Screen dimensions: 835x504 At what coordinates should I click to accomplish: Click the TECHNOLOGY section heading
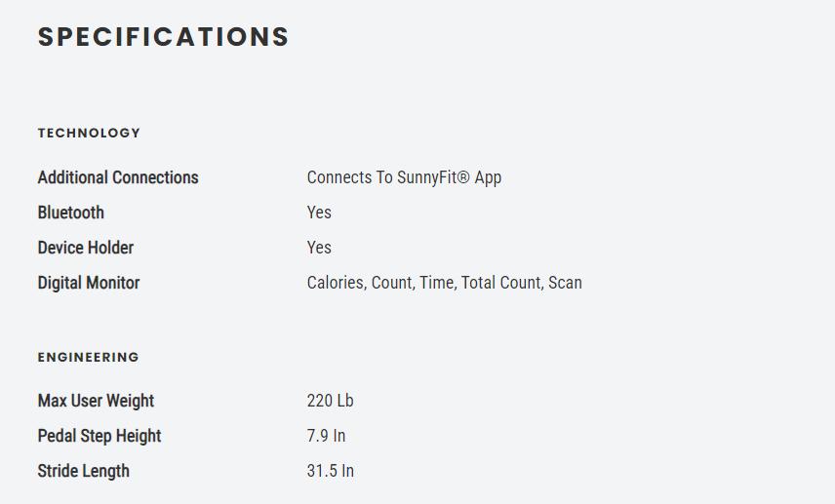[89, 133]
